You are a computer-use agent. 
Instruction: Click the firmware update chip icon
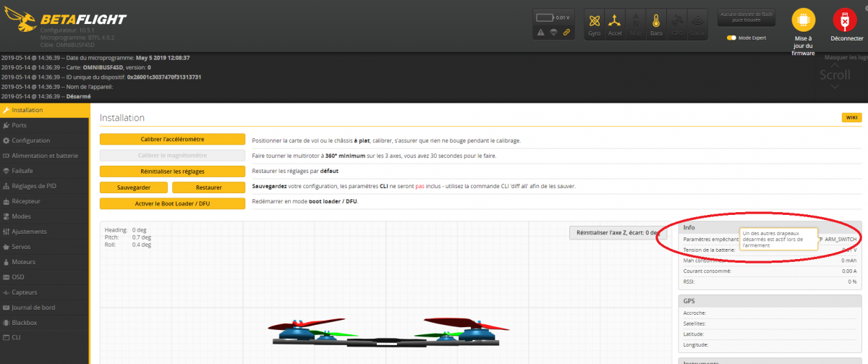[x=802, y=20]
